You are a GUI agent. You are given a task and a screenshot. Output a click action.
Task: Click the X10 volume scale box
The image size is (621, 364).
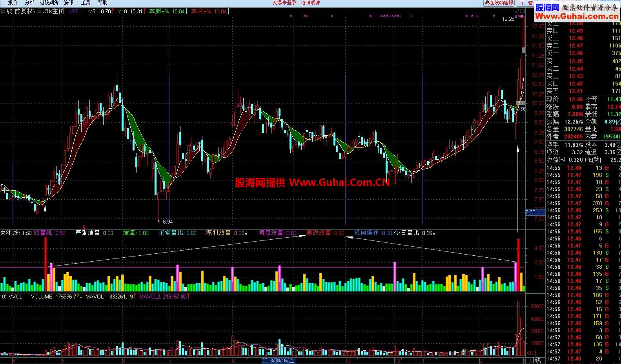coord(530,353)
